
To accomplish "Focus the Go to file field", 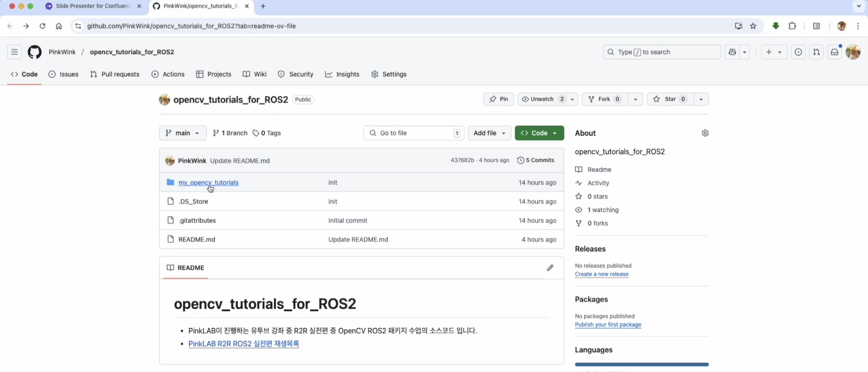I will (414, 133).
